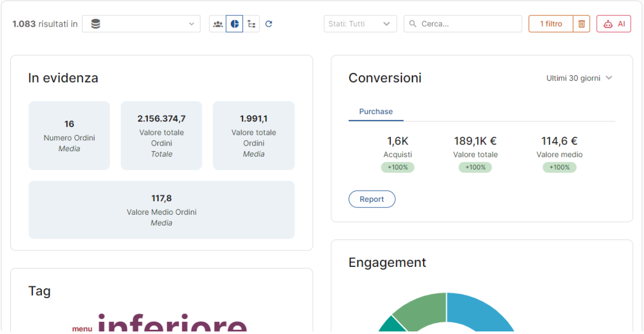The image size is (644, 334).
Task: Click the magnifier icon in search field
Action: tap(413, 24)
